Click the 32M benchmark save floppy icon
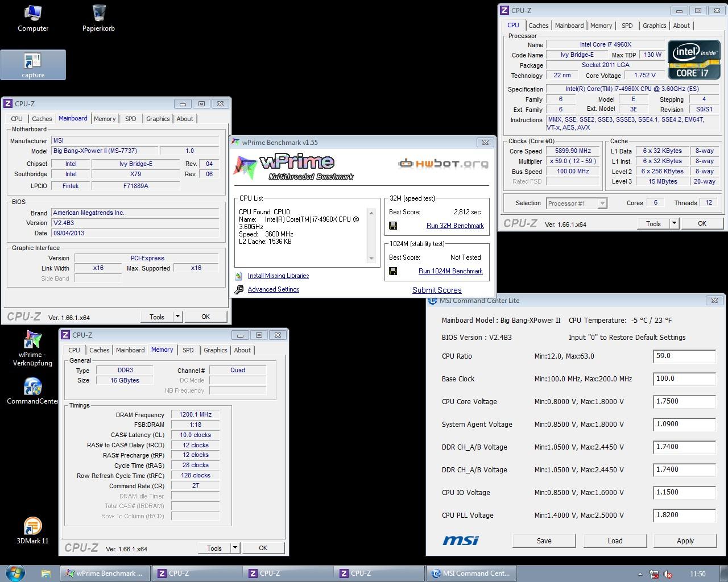Viewport: 728px width, 582px height. tap(393, 226)
